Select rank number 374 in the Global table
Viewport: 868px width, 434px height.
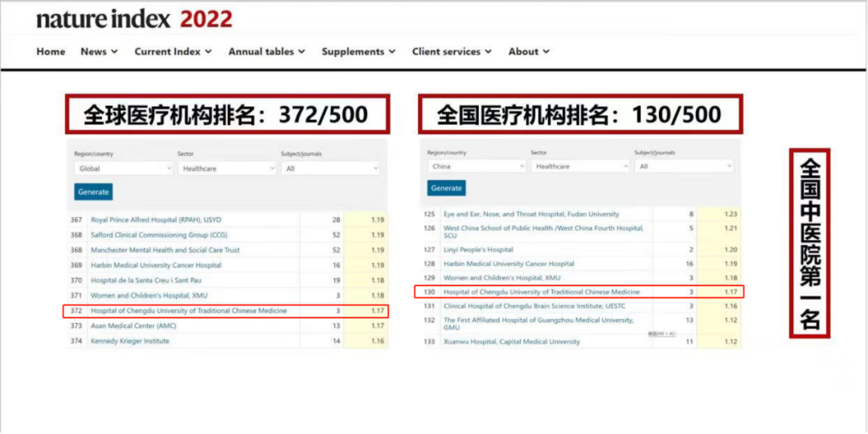(x=76, y=341)
